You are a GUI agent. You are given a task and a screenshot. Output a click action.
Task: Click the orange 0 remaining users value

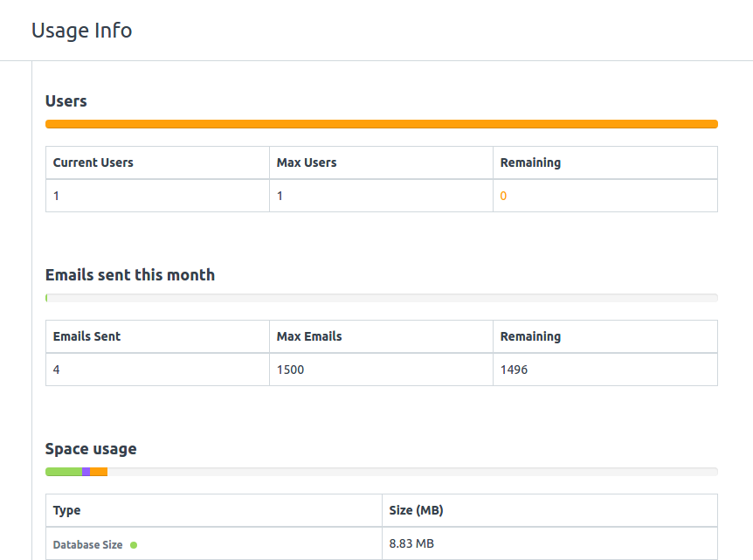503,196
